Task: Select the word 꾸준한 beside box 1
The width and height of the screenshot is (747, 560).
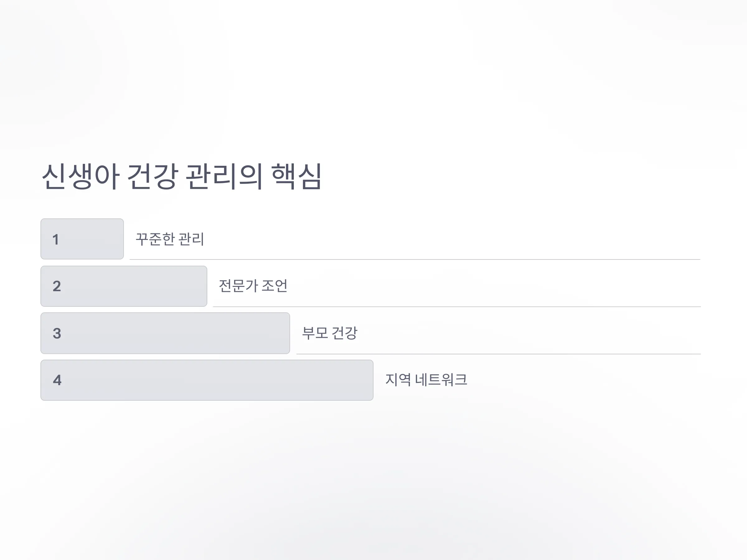Action: point(155,239)
